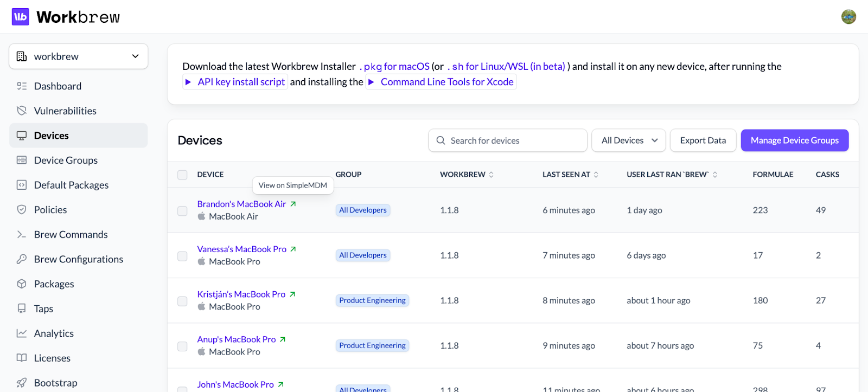Click the Workbrew logo icon
This screenshot has height=392, width=868.
(20, 17)
